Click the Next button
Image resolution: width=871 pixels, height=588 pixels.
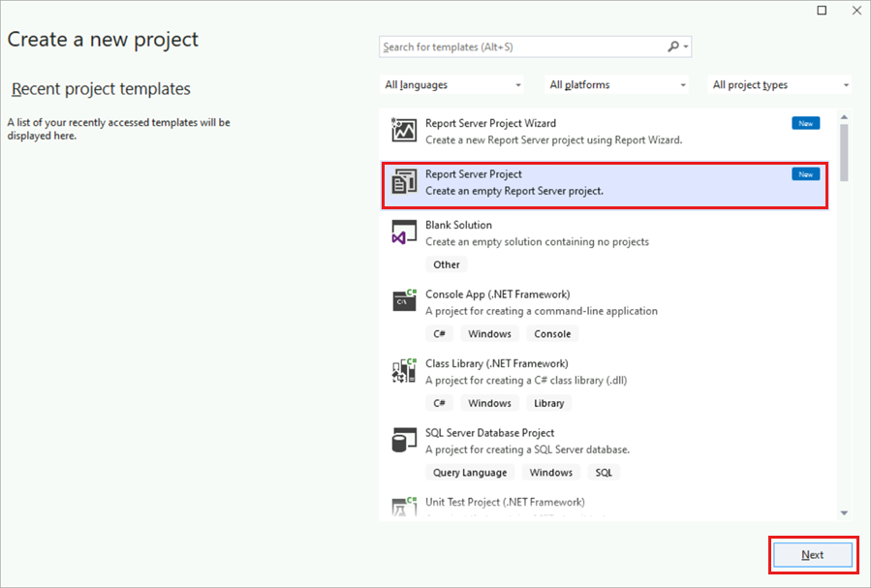click(813, 554)
